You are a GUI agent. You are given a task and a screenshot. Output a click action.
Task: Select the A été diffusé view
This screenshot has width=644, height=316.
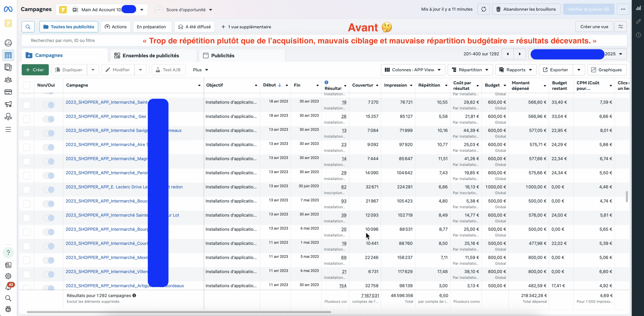coord(195,27)
